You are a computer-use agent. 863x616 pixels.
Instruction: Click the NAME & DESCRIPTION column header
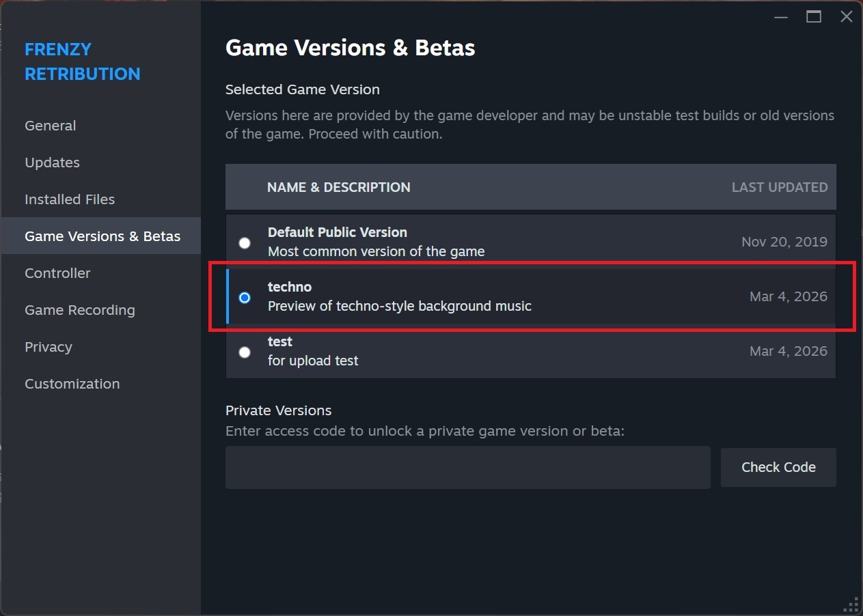click(338, 187)
